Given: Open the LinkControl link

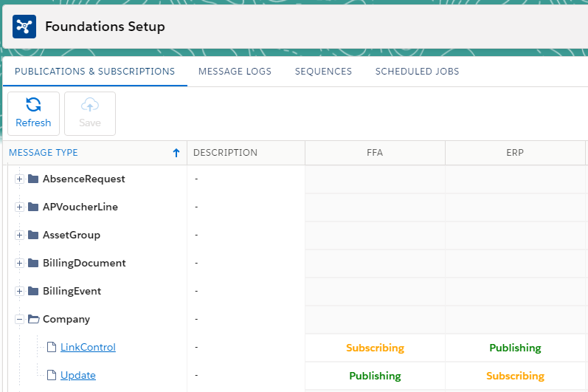Looking at the screenshot, I should [x=88, y=347].
